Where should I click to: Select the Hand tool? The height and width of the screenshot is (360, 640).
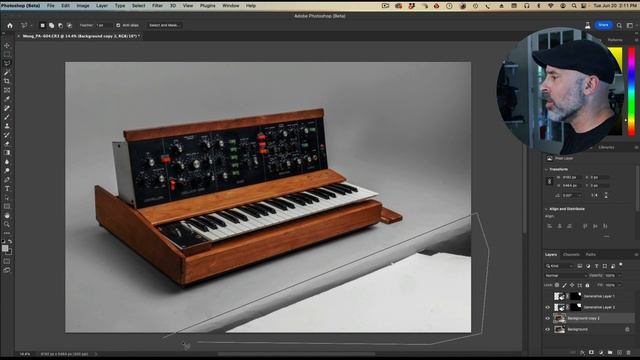pos(7,216)
